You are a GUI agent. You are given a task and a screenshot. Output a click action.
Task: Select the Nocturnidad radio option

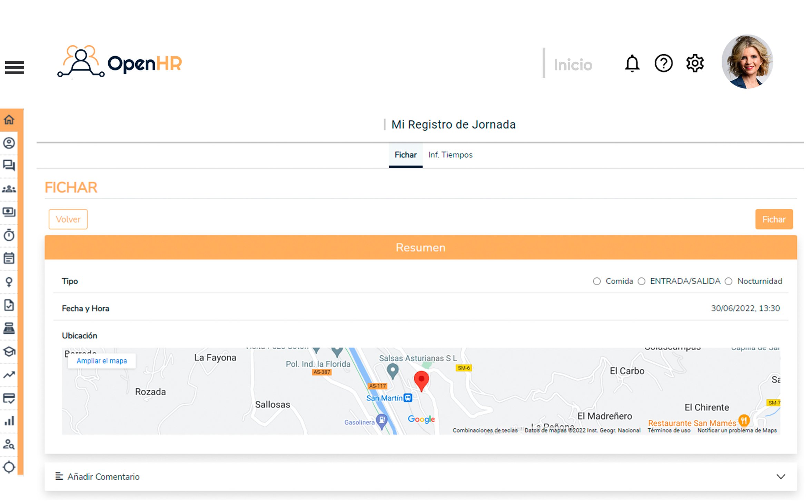(728, 281)
